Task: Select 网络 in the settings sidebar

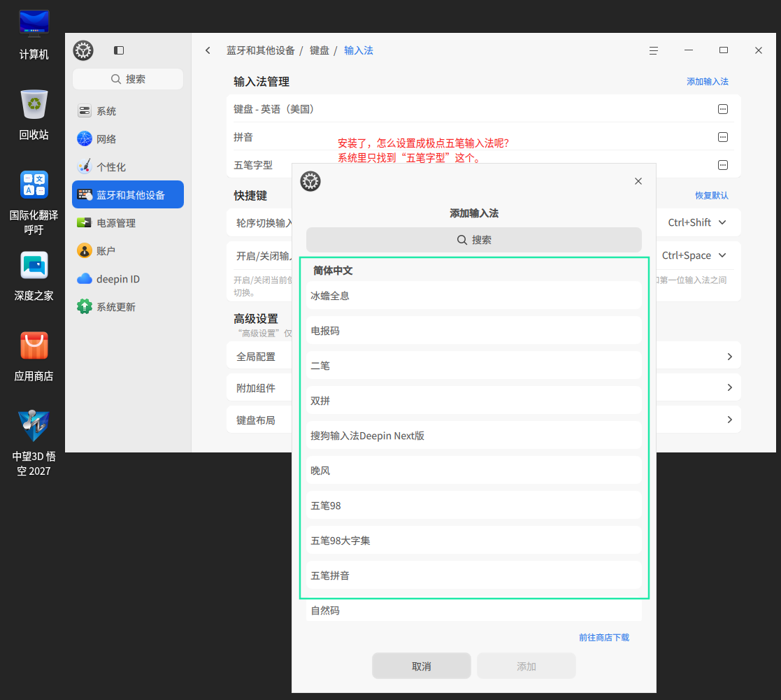Action: pos(128,139)
